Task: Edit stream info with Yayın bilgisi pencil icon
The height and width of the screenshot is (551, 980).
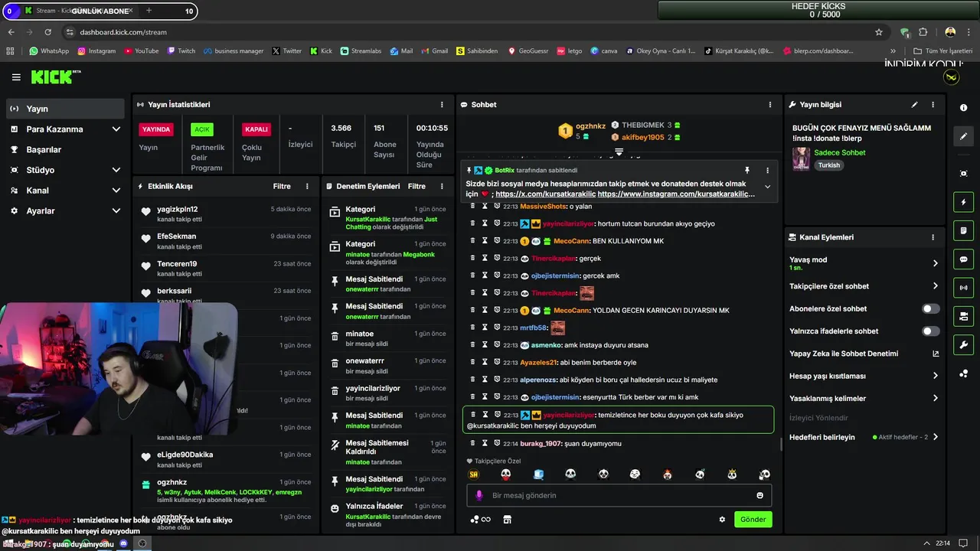Action: tap(914, 105)
